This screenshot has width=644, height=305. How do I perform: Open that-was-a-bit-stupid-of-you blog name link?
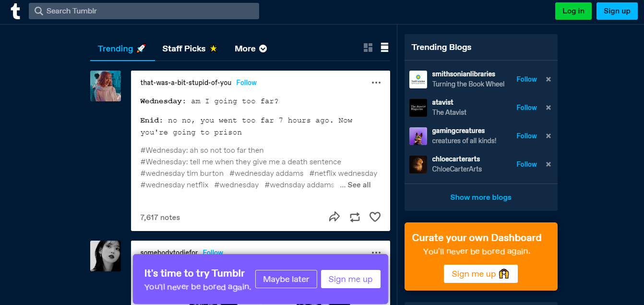[x=186, y=83]
